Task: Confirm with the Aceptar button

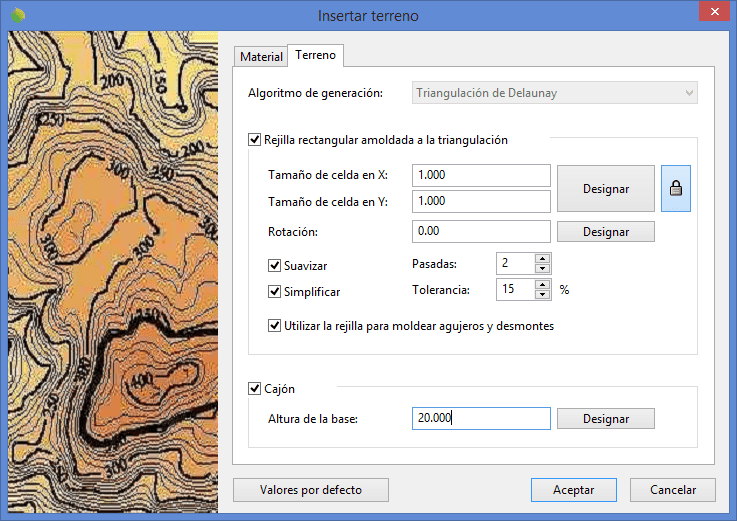Action: [x=573, y=490]
